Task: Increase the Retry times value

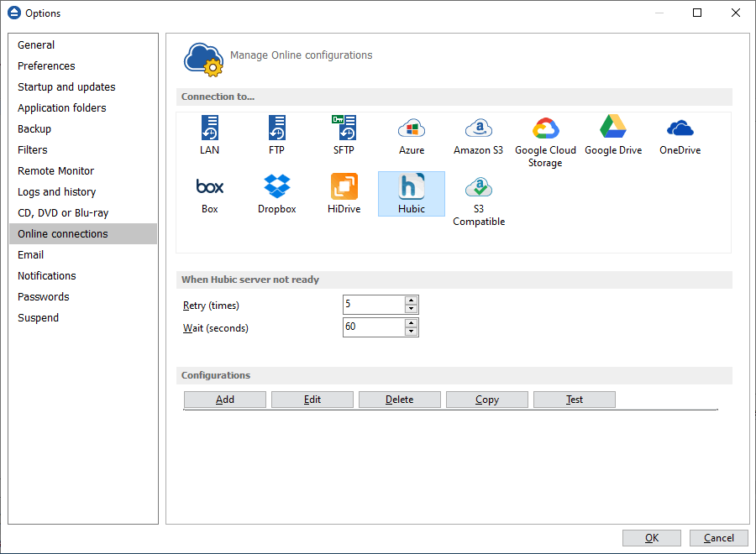Action: point(411,301)
